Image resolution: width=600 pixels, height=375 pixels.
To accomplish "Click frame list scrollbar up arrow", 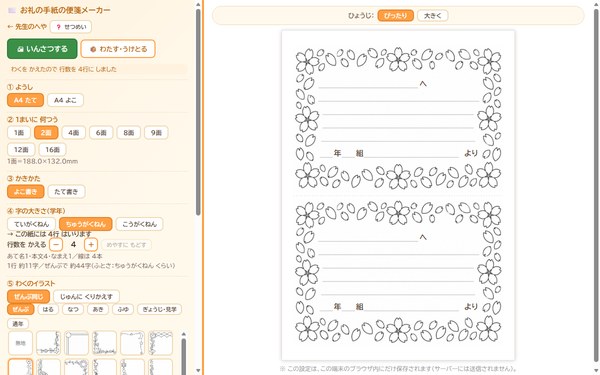I will 184,334.
